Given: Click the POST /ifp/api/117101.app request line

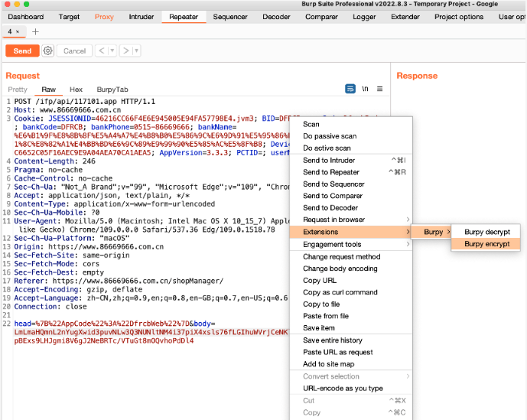Looking at the screenshot, I should click(85, 102).
